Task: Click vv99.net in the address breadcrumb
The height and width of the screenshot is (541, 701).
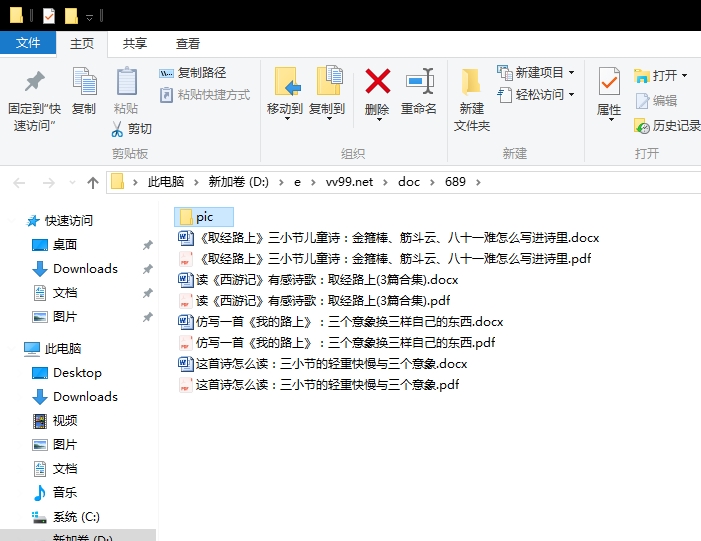Action: pyautogui.click(x=349, y=182)
